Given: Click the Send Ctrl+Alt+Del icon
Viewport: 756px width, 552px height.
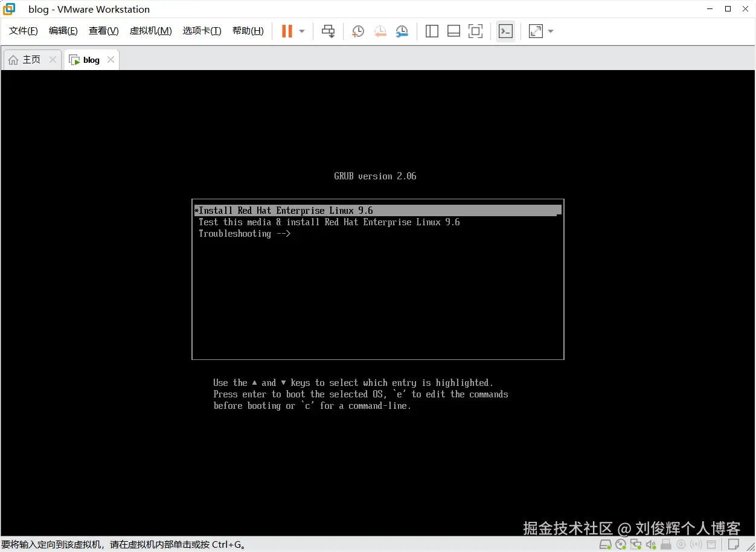Looking at the screenshot, I should pos(328,31).
